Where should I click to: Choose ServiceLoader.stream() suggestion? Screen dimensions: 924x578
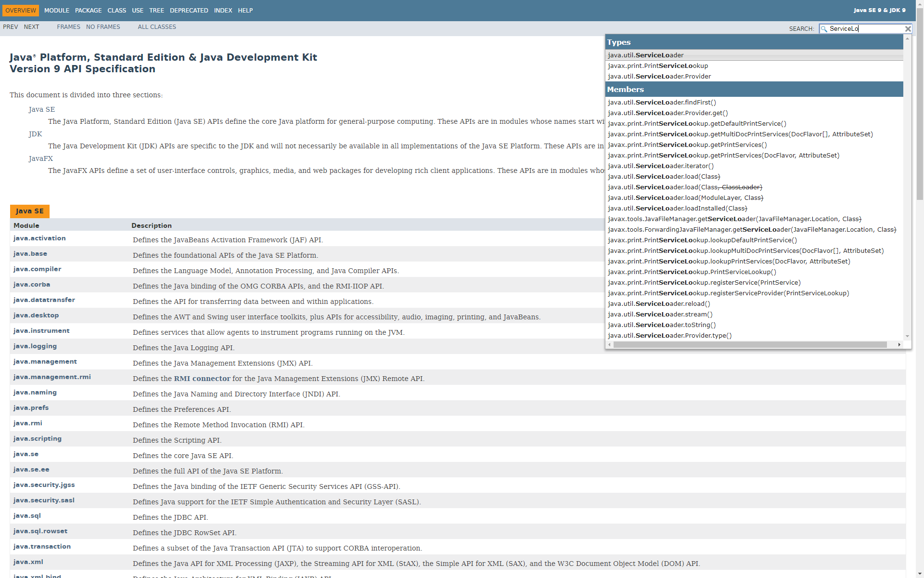pos(754,314)
